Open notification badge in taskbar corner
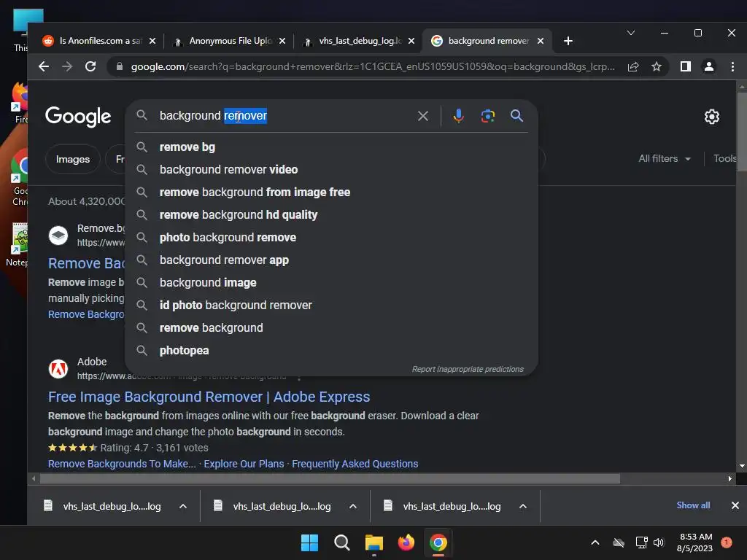The height and width of the screenshot is (560, 747). tap(727, 542)
